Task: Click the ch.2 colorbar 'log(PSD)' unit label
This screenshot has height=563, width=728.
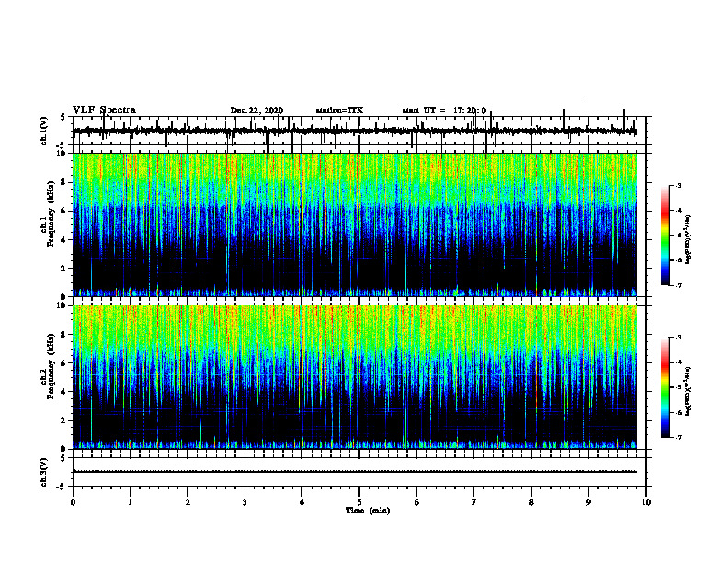Action: [x=688, y=391]
